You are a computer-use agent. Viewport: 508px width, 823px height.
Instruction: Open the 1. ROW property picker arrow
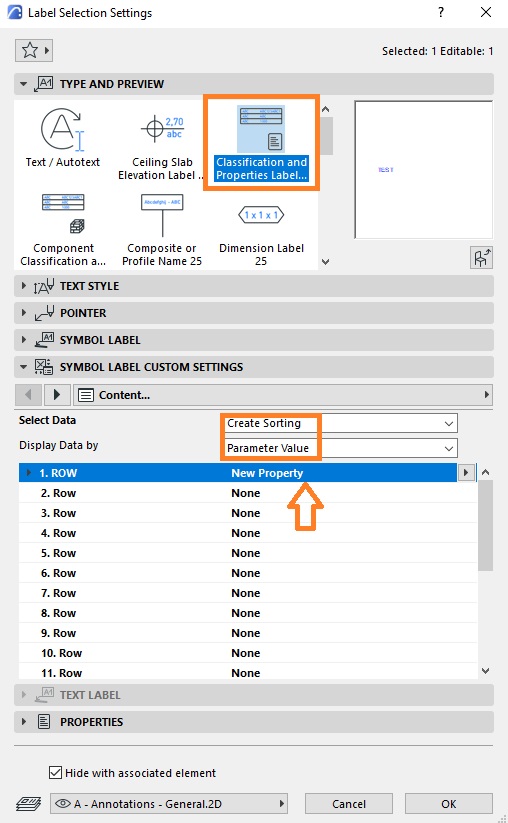coord(465,472)
